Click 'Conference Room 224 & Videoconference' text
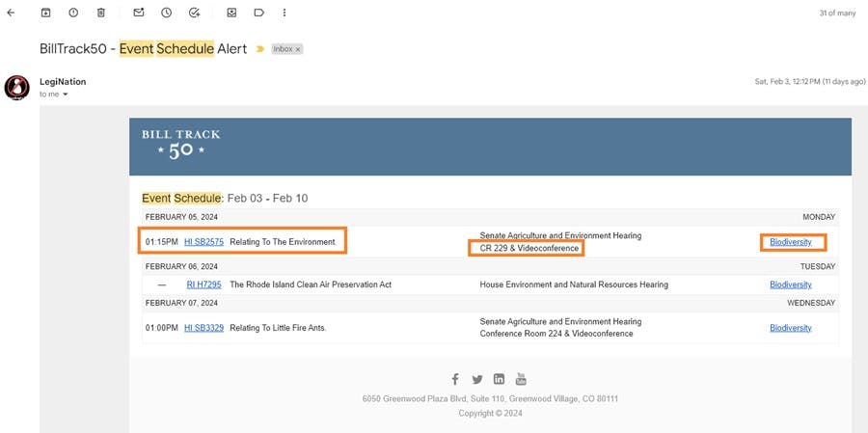This screenshot has height=433, width=868. coord(556,334)
